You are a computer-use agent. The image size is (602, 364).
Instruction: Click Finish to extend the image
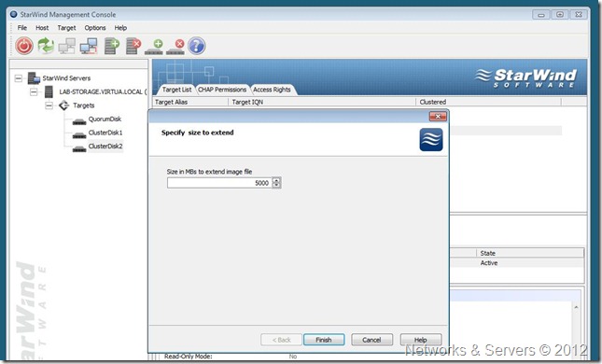point(324,340)
